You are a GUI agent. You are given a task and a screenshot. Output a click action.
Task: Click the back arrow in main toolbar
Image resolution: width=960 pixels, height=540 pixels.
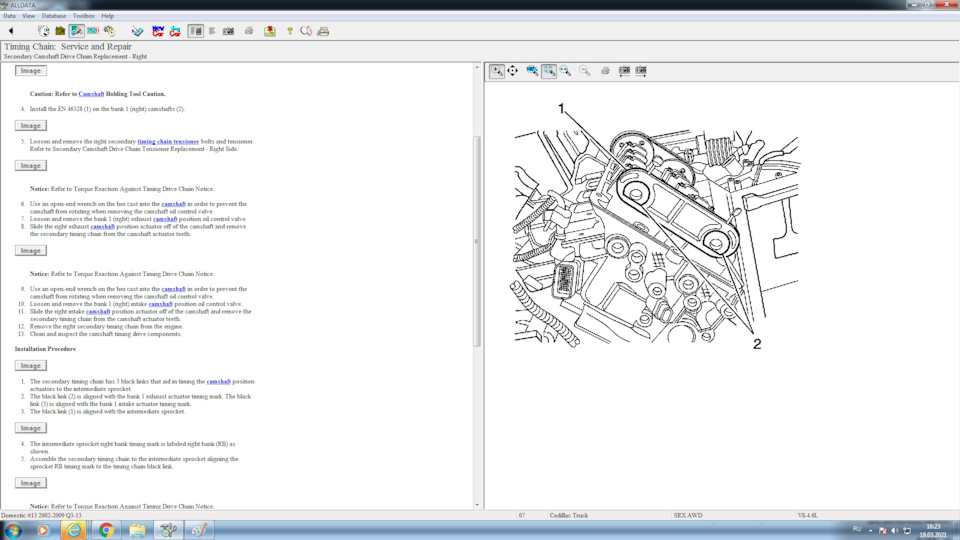click(x=11, y=31)
